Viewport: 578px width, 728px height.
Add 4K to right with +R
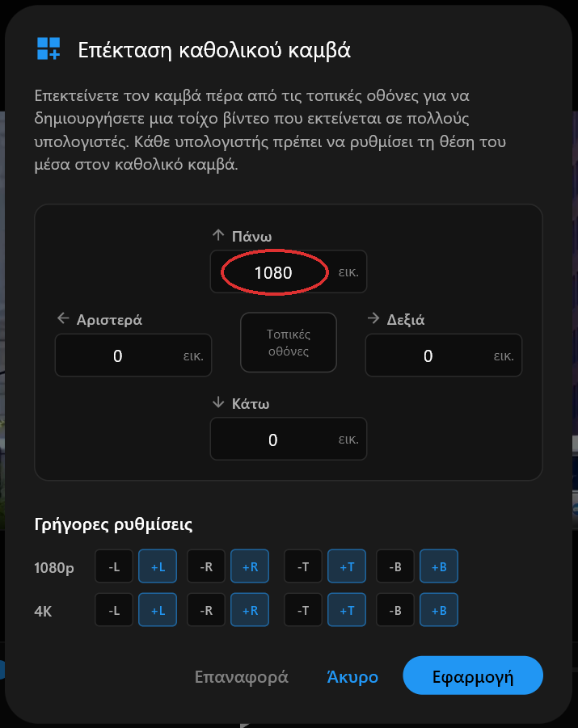click(x=250, y=610)
